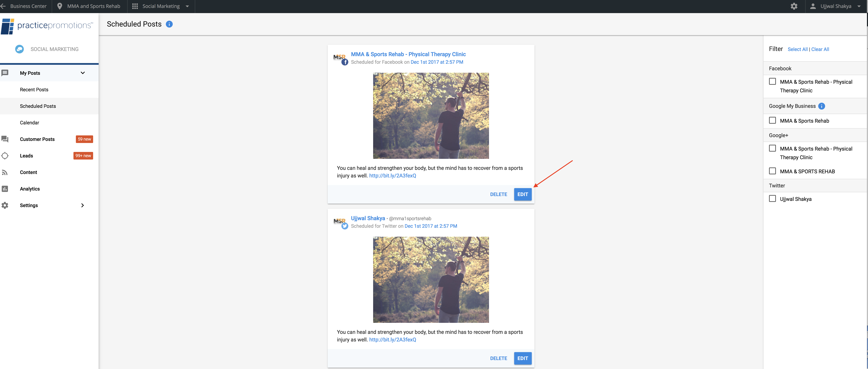This screenshot has width=868, height=369.
Task: Edit the Facebook scheduled post
Action: click(x=523, y=194)
